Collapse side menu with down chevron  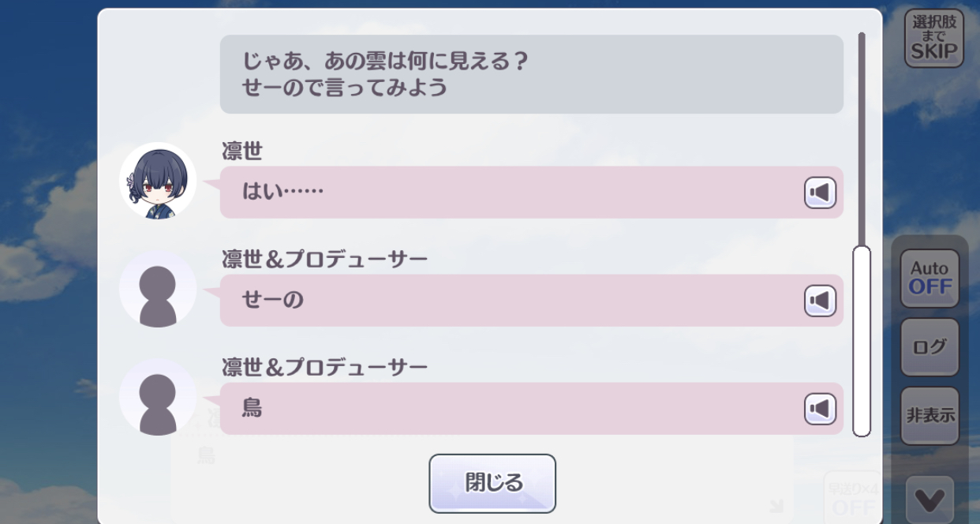coord(930,500)
